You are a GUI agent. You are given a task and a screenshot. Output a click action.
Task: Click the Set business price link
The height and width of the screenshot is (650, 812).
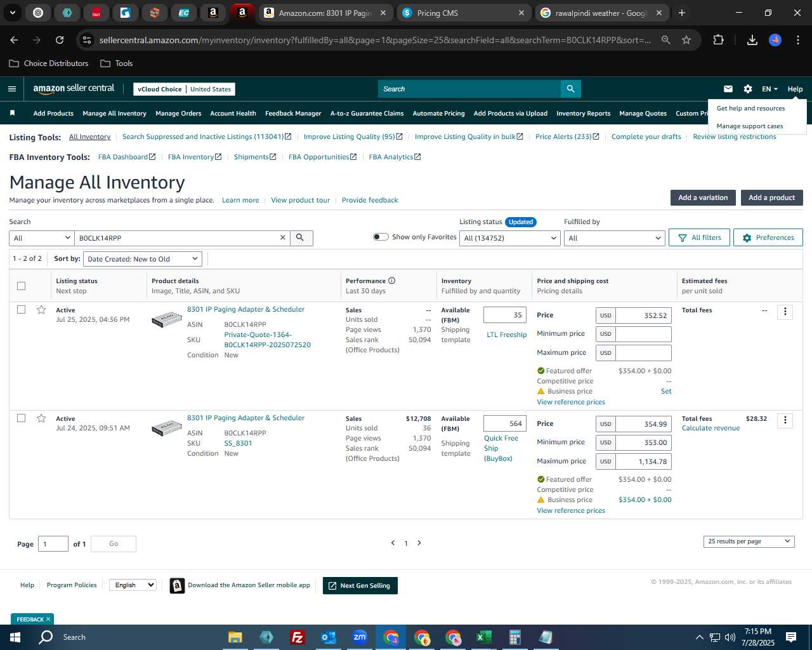pyautogui.click(x=666, y=391)
